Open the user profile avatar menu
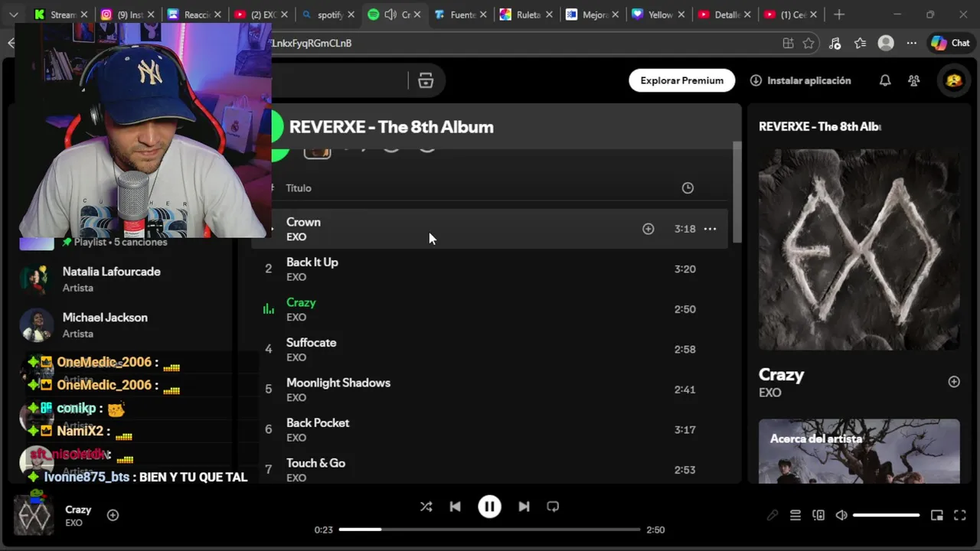The image size is (980, 551). (x=954, y=80)
